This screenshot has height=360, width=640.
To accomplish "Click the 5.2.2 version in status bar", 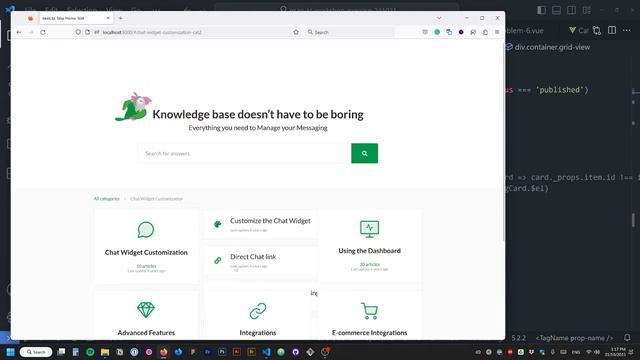I will (518, 338).
